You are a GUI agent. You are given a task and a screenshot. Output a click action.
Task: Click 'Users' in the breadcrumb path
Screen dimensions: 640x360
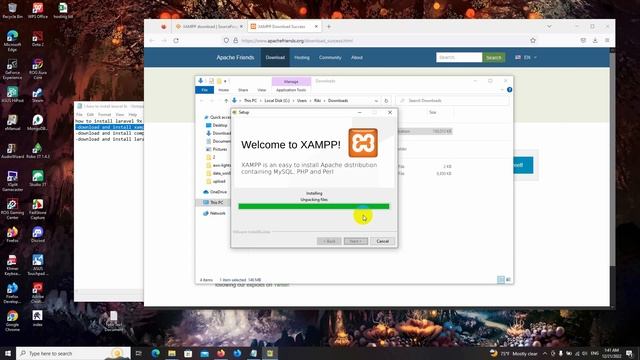point(302,100)
